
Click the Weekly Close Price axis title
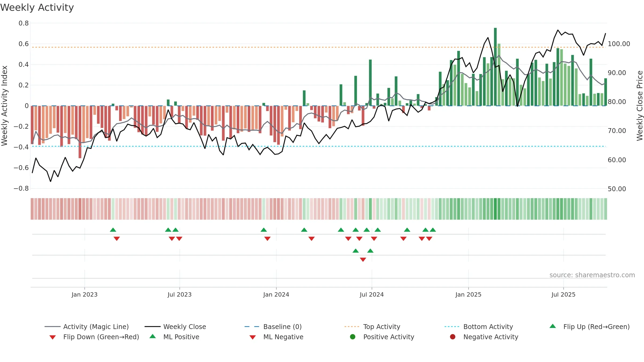[640, 106]
